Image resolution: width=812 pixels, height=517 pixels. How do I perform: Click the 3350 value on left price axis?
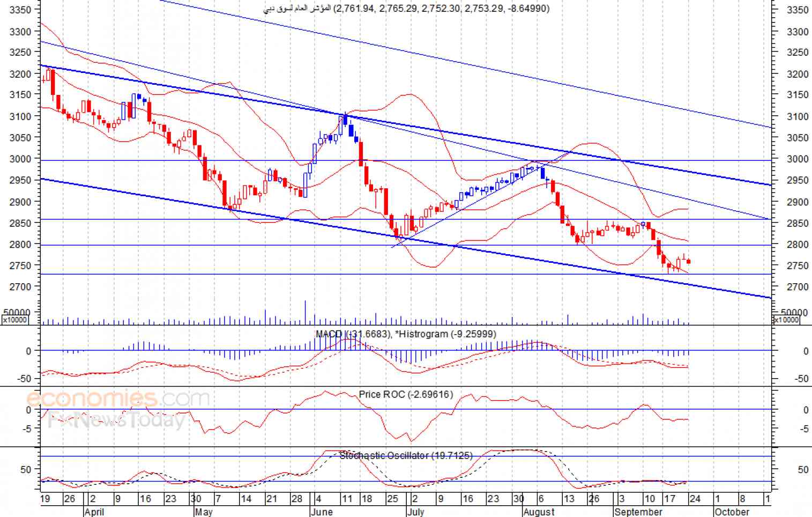(20, 10)
